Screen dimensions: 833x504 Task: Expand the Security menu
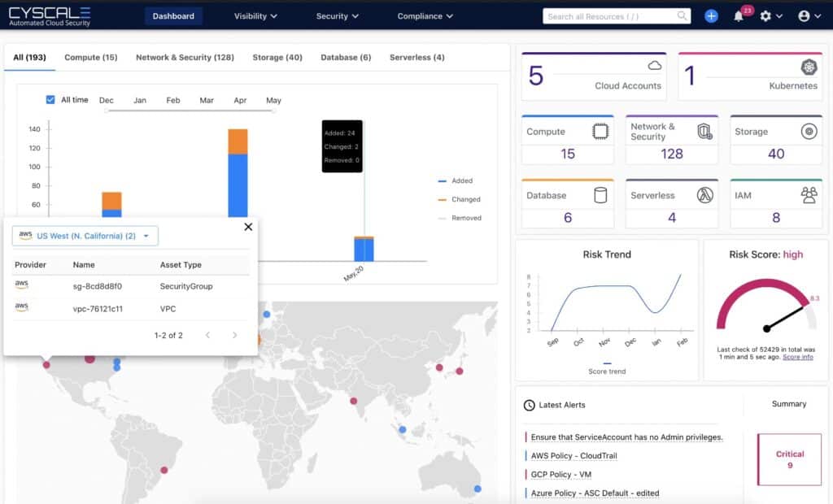(x=338, y=16)
